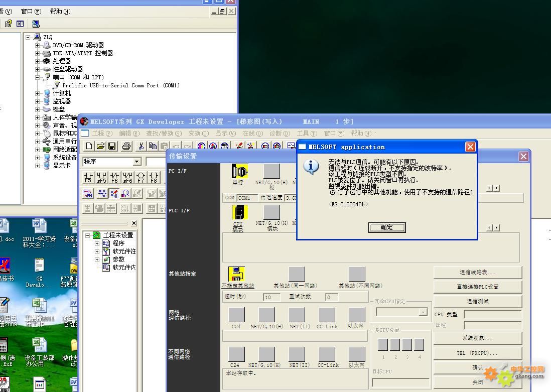Close the project tree panel with X
This screenshot has height=392, width=551.
tap(134, 223)
